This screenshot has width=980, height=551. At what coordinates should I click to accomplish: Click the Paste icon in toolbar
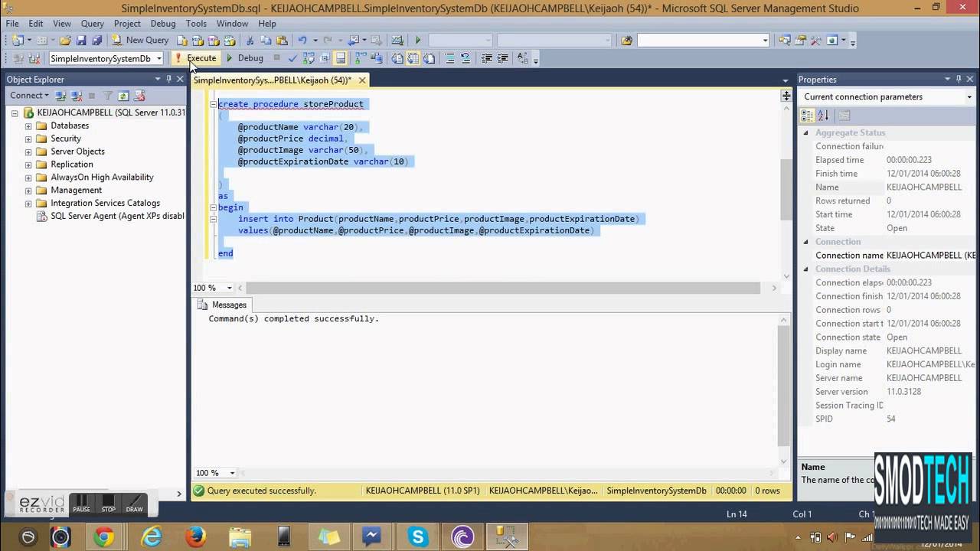(x=282, y=40)
